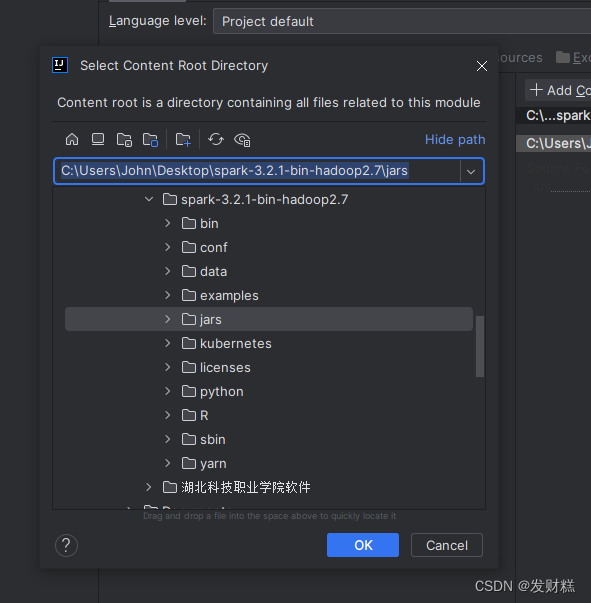Refresh the directory tree
This screenshot has height=603, width=591.
[x=216, y=139]
